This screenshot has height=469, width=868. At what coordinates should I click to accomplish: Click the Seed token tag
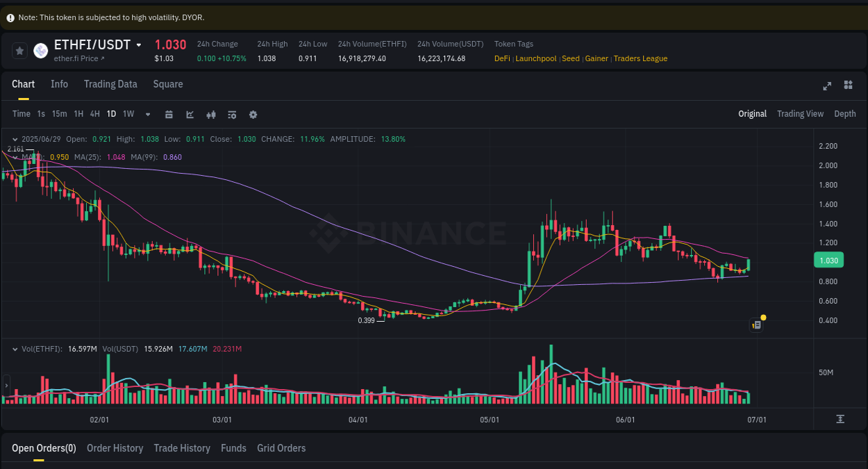coord(571,58)
